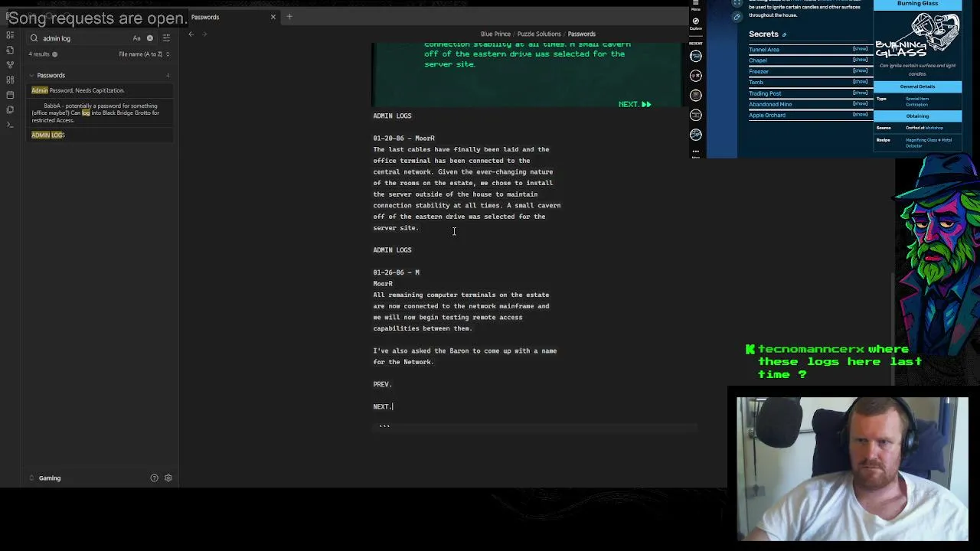Click the PREV. text in note
This screenshot has height=551, width=980.
[382, 384]
